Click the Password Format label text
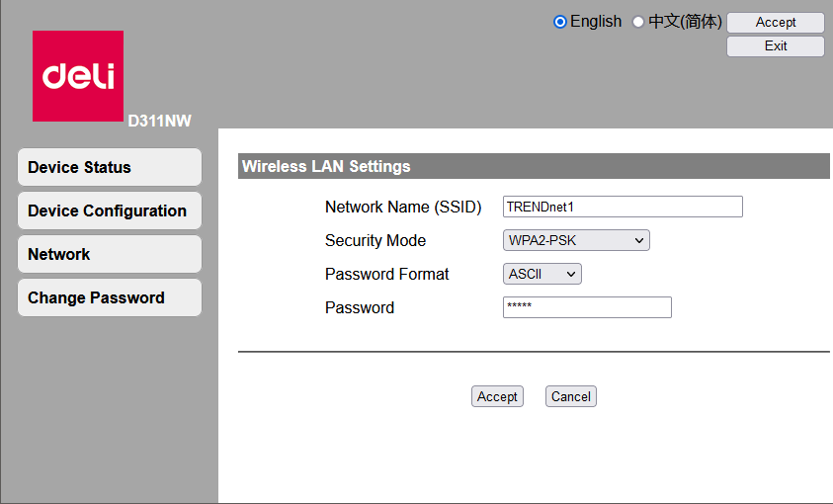The width and height of the screenshot is (833, 504). [387, 274]
